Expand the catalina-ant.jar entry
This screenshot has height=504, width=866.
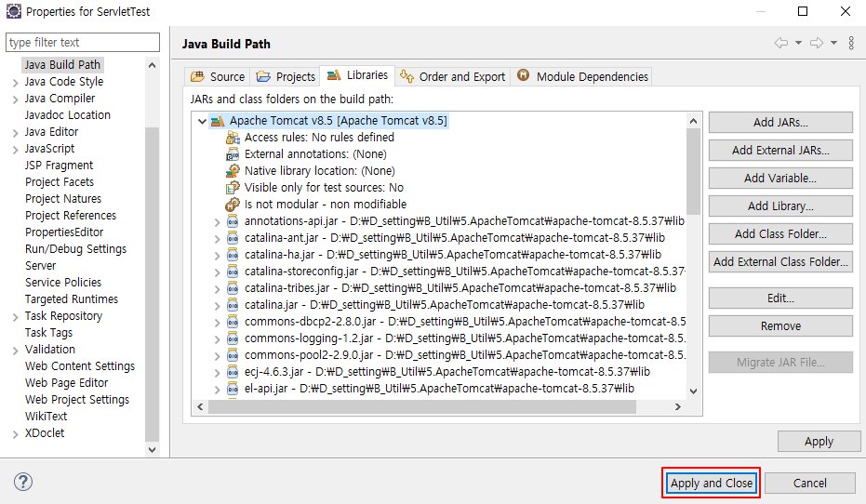(217, 239)
